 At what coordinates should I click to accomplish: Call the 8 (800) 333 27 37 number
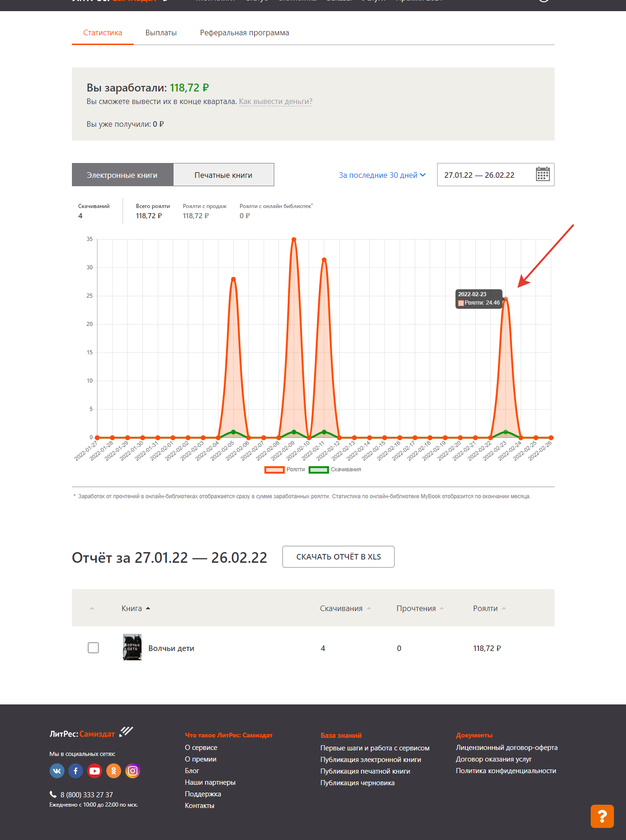tap(87, 795)
